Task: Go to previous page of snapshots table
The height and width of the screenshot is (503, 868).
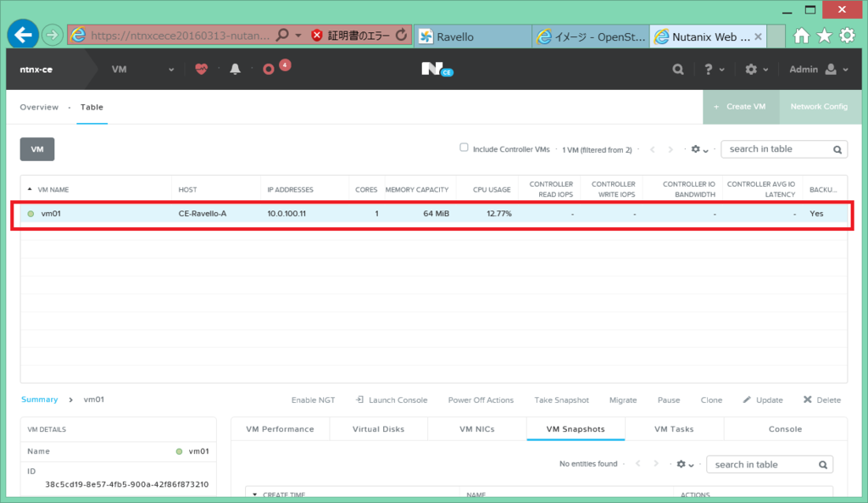Action: [x=638, y=464]
